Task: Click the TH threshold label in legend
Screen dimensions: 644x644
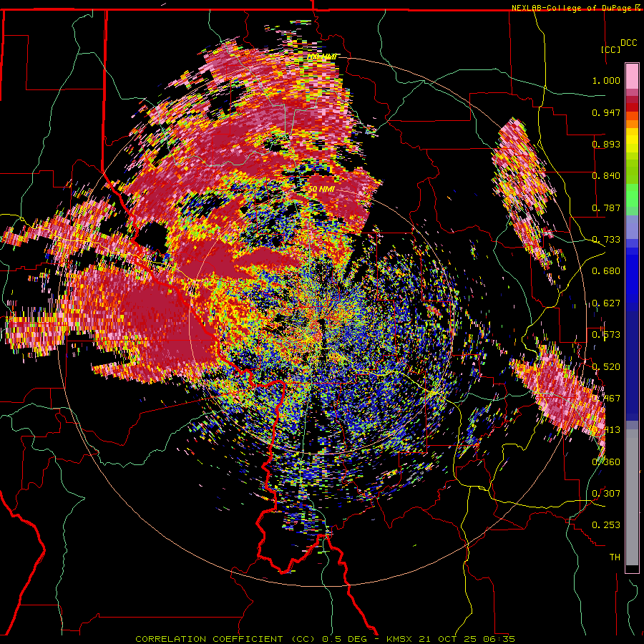Action: coord(615,557)
